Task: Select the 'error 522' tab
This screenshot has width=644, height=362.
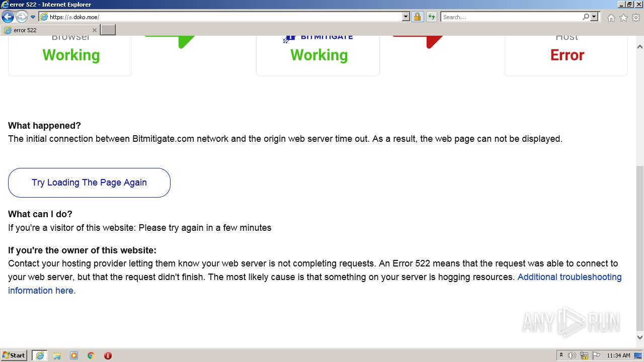Action: tap(50, 30)
